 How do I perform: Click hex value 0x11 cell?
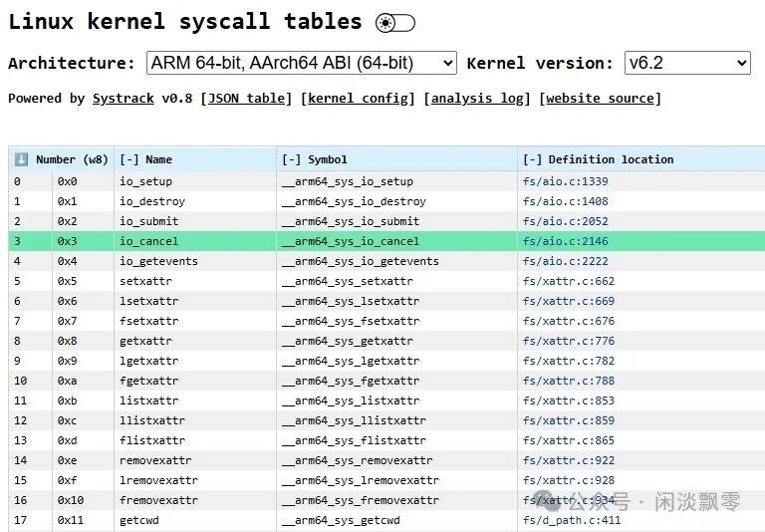(x=83, y=520)
